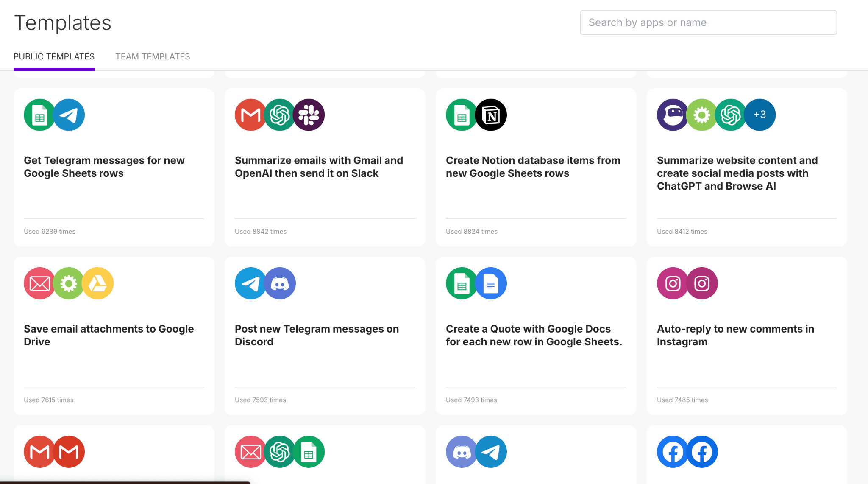Switch to Team Templates tab
Screen dimensions: 868x484
[x=153, y=56]
